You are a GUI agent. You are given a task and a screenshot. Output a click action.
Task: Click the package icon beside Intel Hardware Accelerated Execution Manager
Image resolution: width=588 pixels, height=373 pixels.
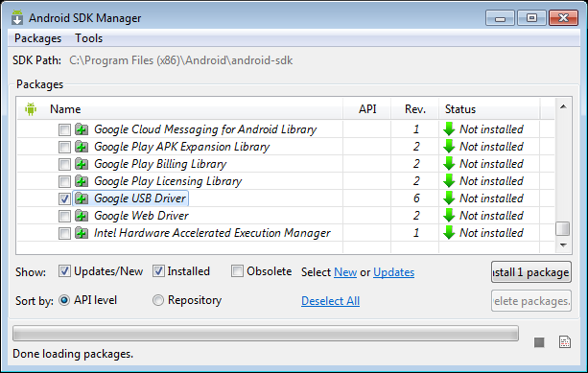(82, 233)
